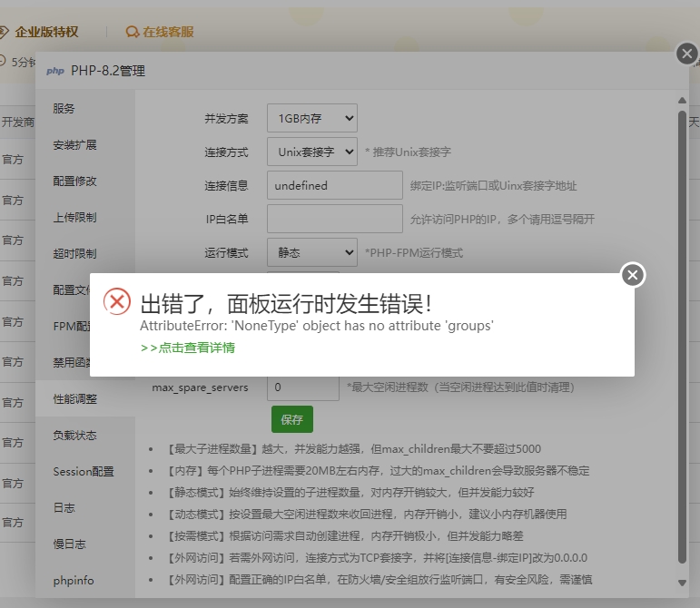Click the scrollbar down arrow

click(x=682, y=583)
